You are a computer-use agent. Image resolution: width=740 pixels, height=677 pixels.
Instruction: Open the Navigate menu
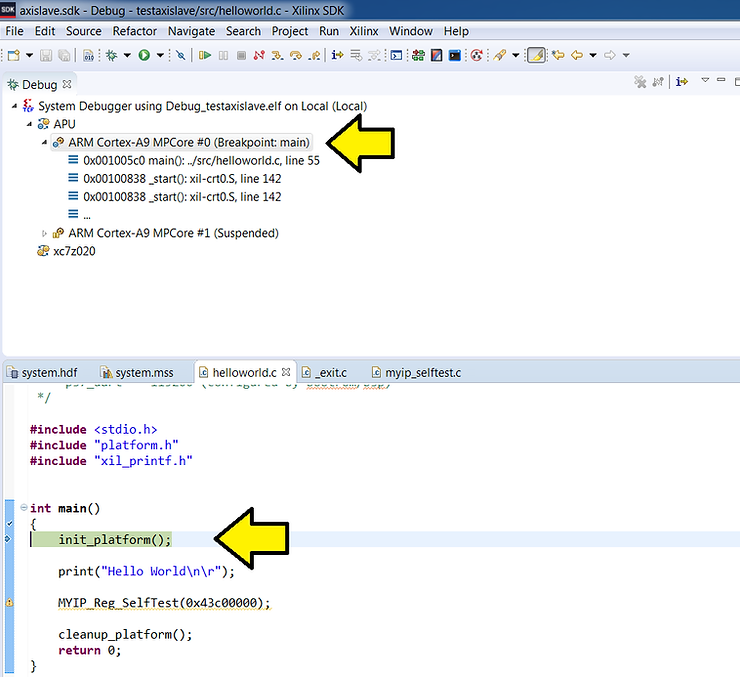(x=191, y=31)
